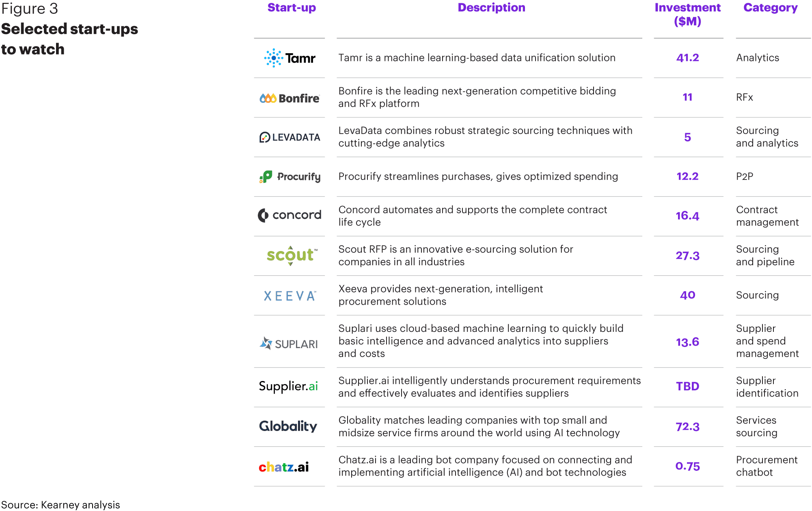Viewport: 812px width, 511px height.
Task: Select the Procurement chatbot category text
Action: tap(767, 466)
